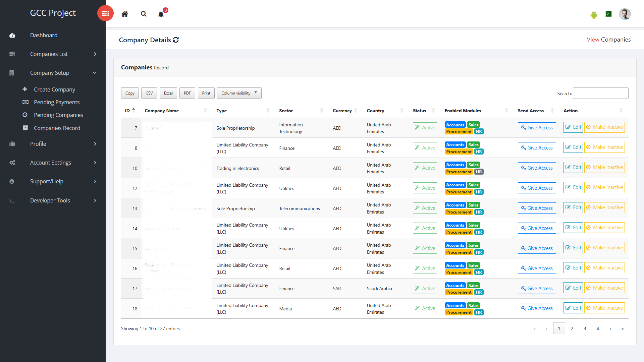Collapse the Company Setup submenu chevron
The image size is (644, 362).
click(95, 73)
